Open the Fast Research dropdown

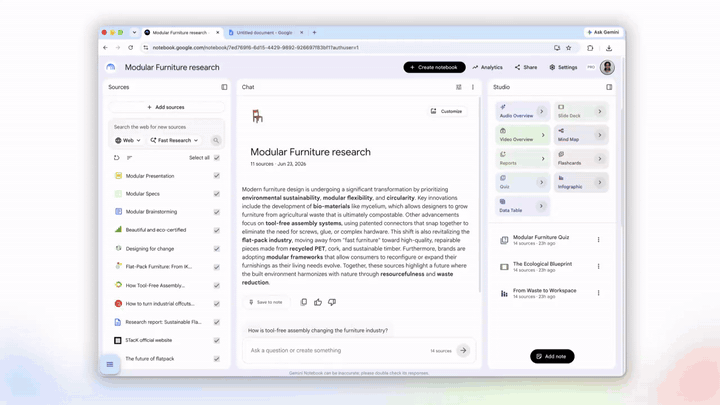coord(174,141)
